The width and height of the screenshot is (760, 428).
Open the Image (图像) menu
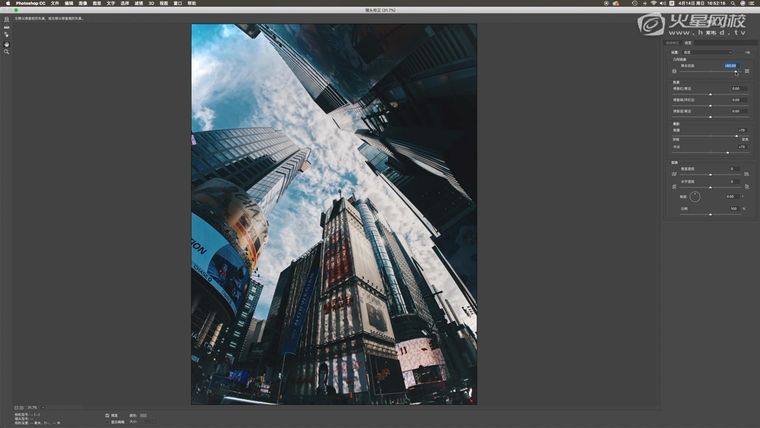(82, 3)
